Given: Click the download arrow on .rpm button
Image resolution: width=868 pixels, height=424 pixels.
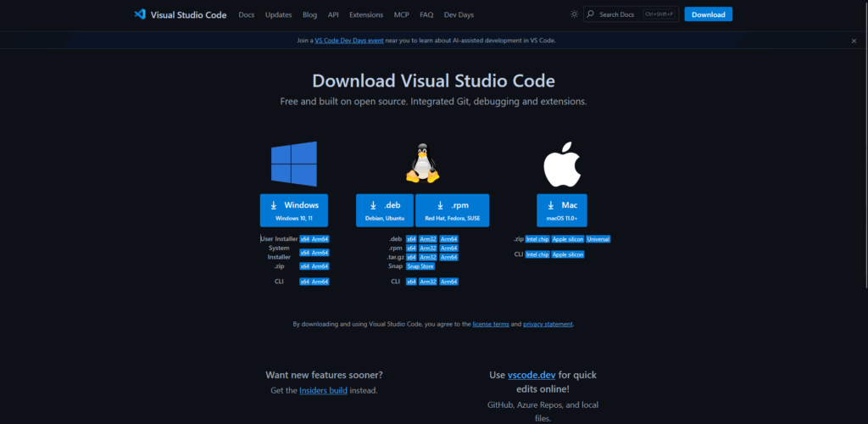Looking at the screenshot, I should (x=440, y=205).
